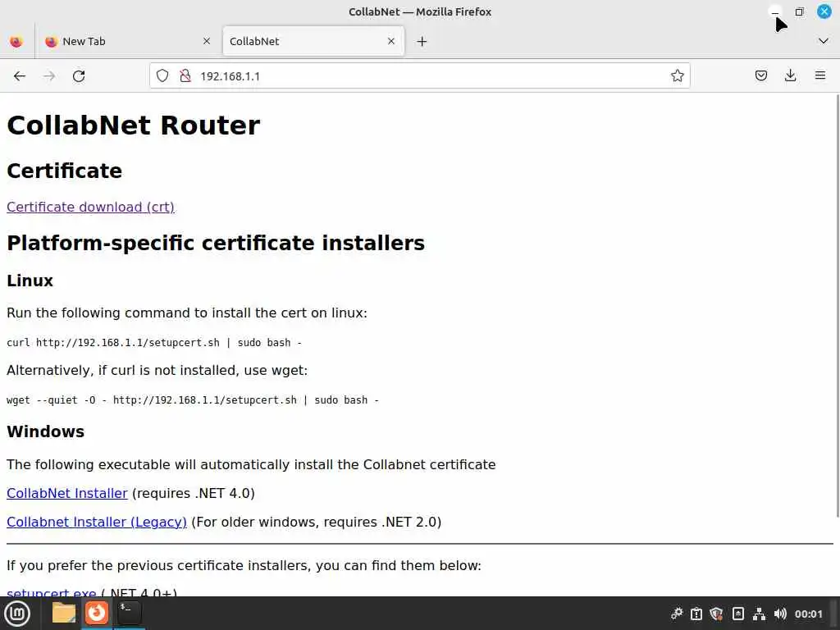Image resolution: width=840 pixels, height=630 pixels.
Task: Open the Save to Pocket button
Action: pos(760,75)
